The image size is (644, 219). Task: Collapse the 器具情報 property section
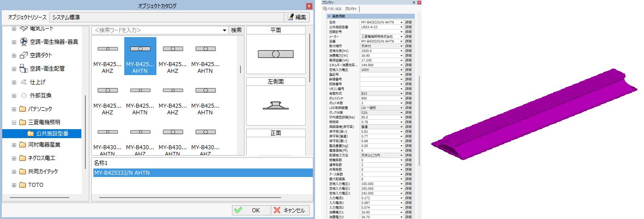pyautogui.click(x=329, y=16)
